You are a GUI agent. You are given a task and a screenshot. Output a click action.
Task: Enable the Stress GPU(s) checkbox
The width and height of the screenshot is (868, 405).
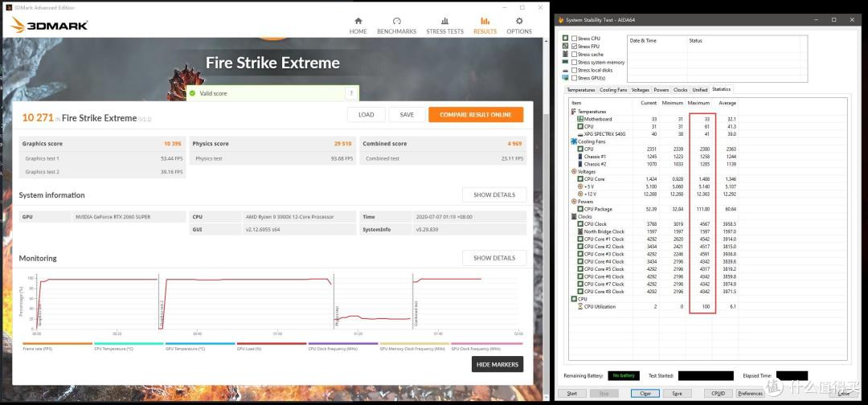tap(575, 78)
